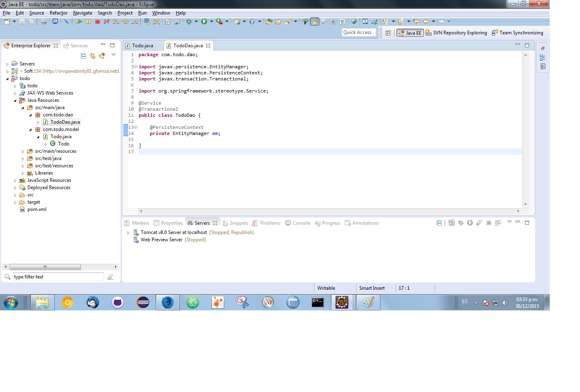Click Link with Editor icon in Enterprise Explorer
The width and height of the screenshot is (580, 392).
point(93,56)
